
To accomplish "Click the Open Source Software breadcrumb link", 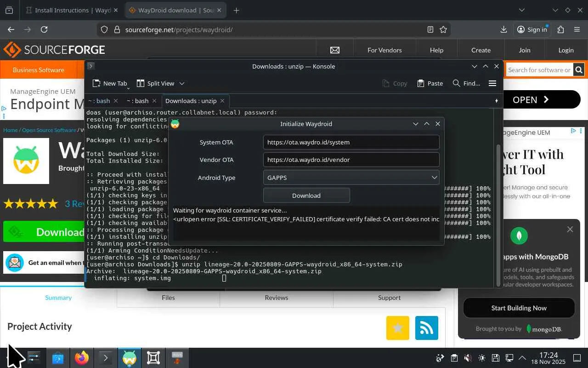I will 49,130.
